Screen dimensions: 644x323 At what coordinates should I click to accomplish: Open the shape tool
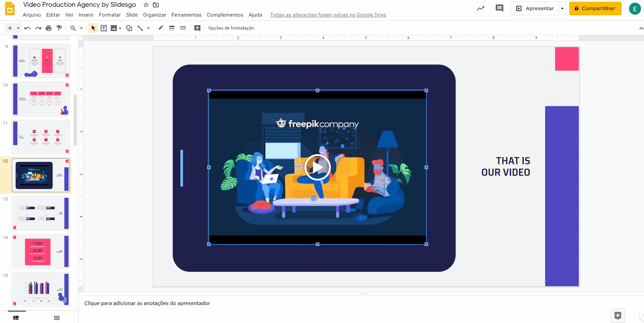pyautogui.click(x=129, y=28)
